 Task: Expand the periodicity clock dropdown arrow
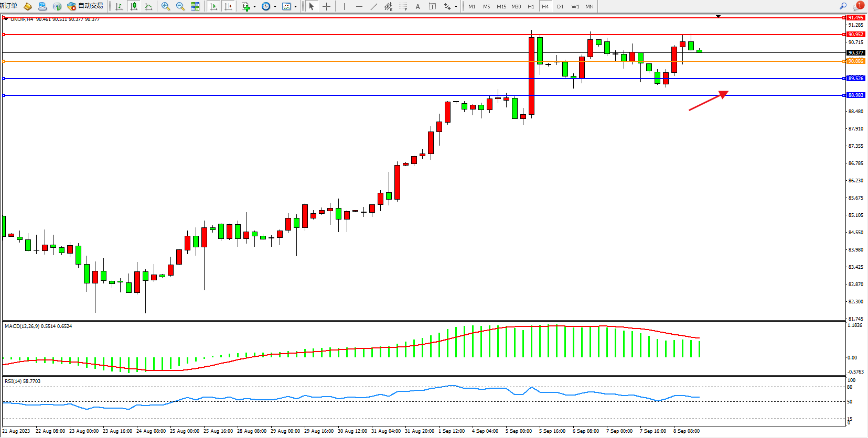[275, 7]
